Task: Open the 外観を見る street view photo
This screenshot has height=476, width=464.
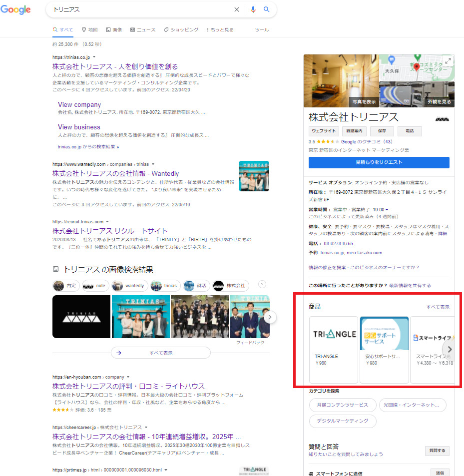Action: pos(417,95)
